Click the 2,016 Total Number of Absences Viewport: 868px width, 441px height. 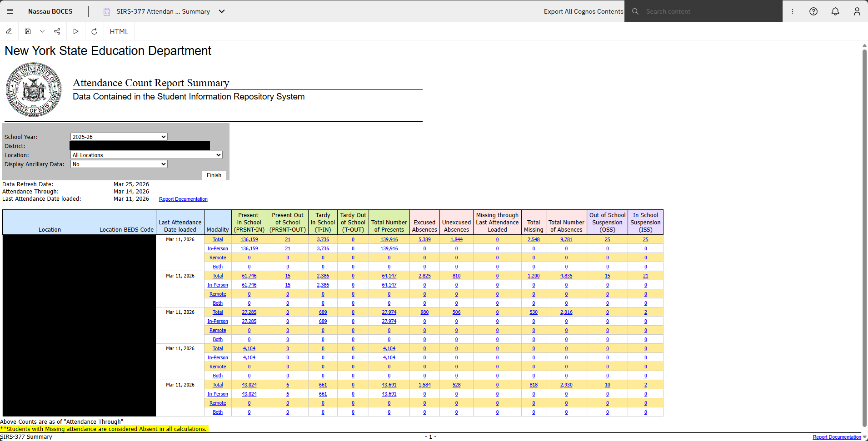pyautogui.click(x=566, y=312)
